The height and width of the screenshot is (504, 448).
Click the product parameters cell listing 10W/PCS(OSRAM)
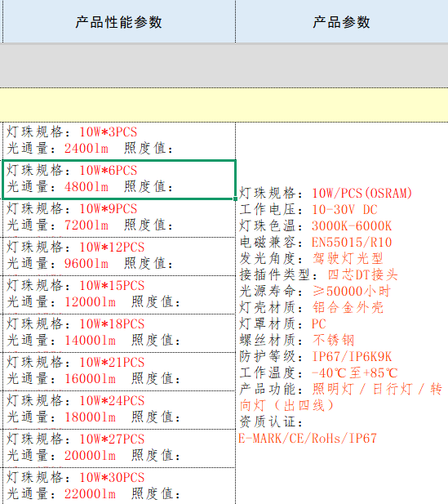tap(342, 313)
